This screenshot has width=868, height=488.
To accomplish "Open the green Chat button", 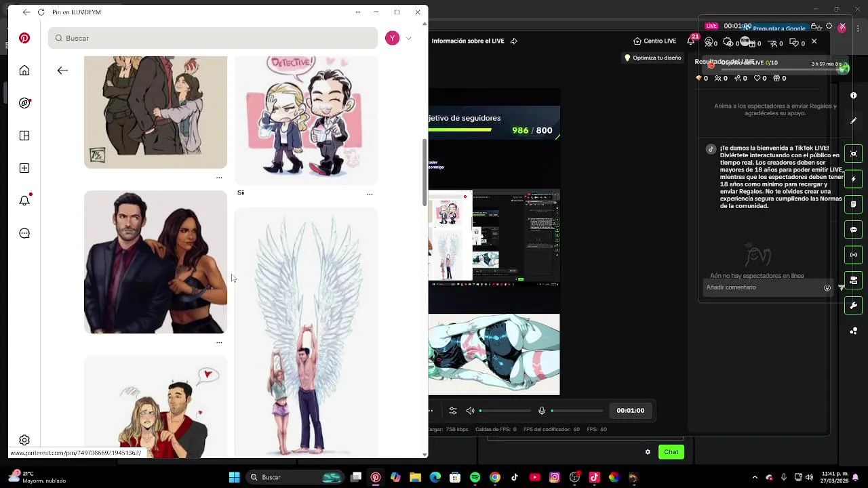I will tap(671, 452).
